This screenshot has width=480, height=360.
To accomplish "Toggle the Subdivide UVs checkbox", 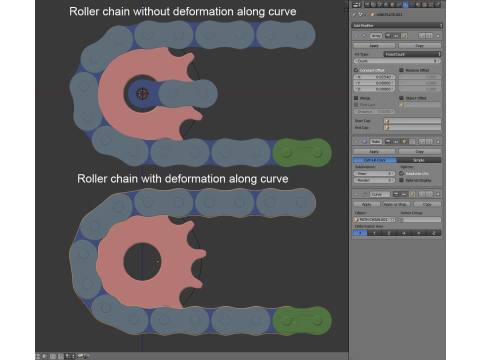I will [401, 173].
